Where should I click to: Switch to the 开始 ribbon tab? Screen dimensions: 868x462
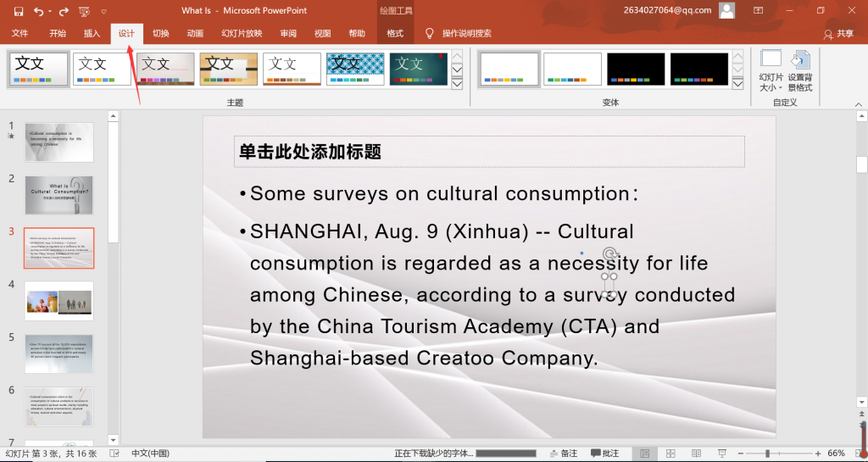pyautogui.click(x=57, y=33)
